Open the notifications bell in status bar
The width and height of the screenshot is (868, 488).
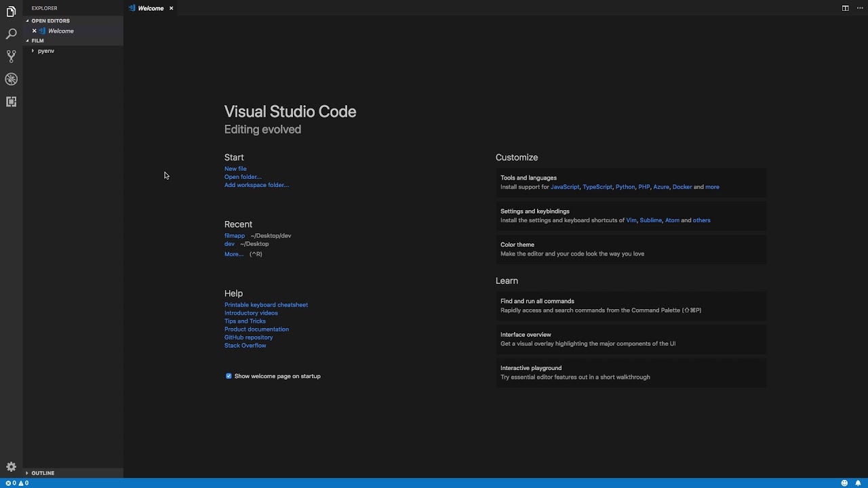click(x=858, y=483)
